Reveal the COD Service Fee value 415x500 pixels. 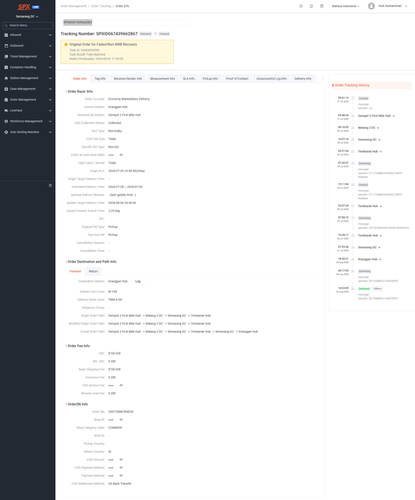tap(121, 385)
